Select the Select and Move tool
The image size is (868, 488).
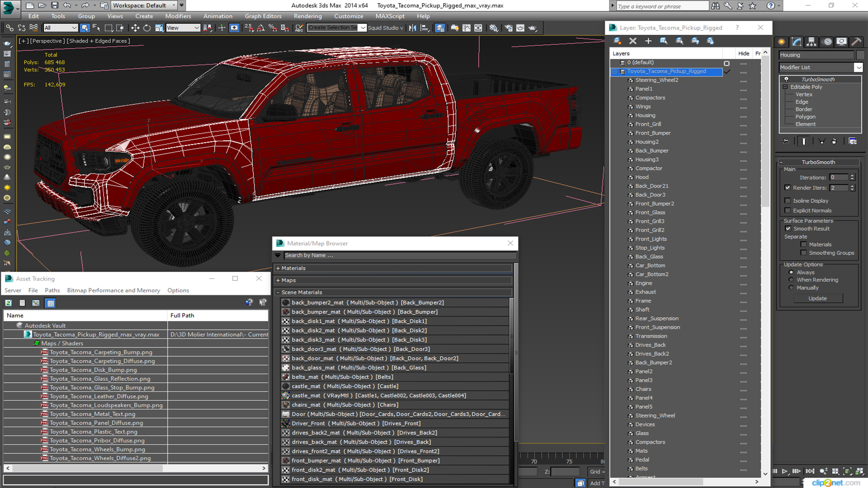tap(135, 28)
